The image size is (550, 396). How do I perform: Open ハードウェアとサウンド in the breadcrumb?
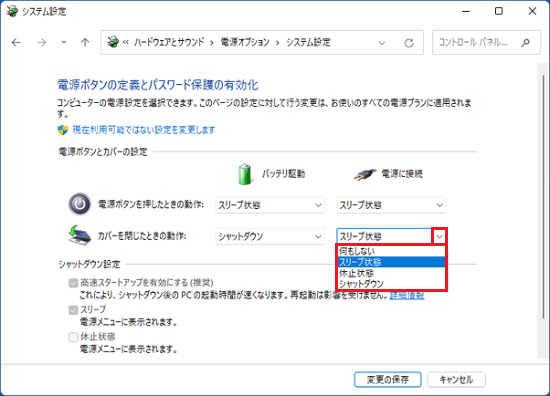pos(169,42)
